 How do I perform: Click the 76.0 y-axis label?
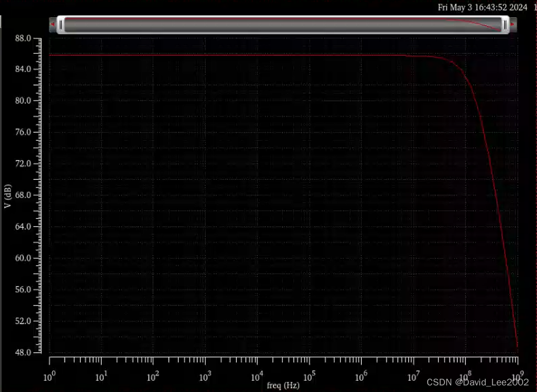(23, 132)
